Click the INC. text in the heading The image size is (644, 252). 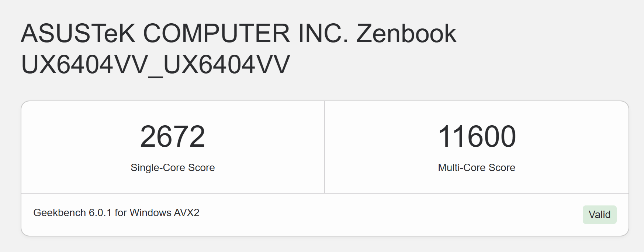323,34
